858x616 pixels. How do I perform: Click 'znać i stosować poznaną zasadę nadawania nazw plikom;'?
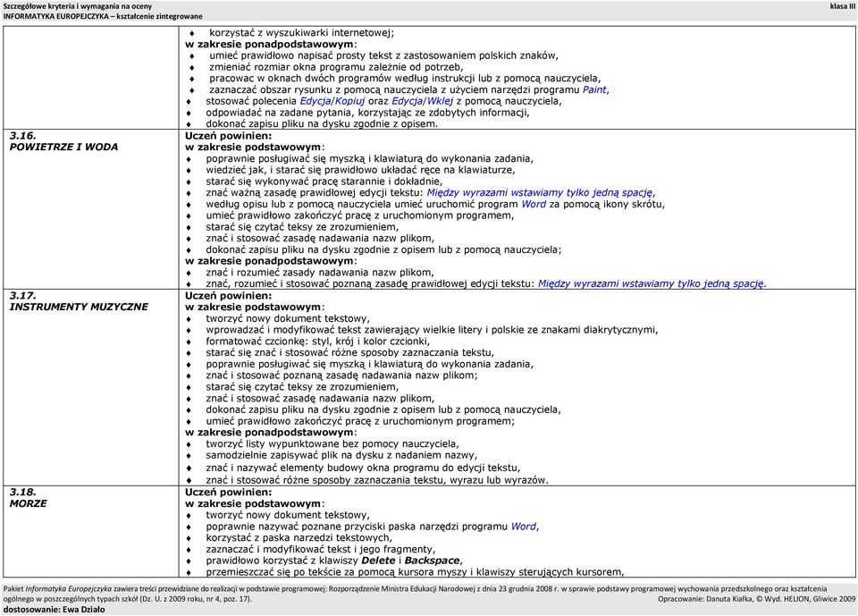(x=341, y=376)
